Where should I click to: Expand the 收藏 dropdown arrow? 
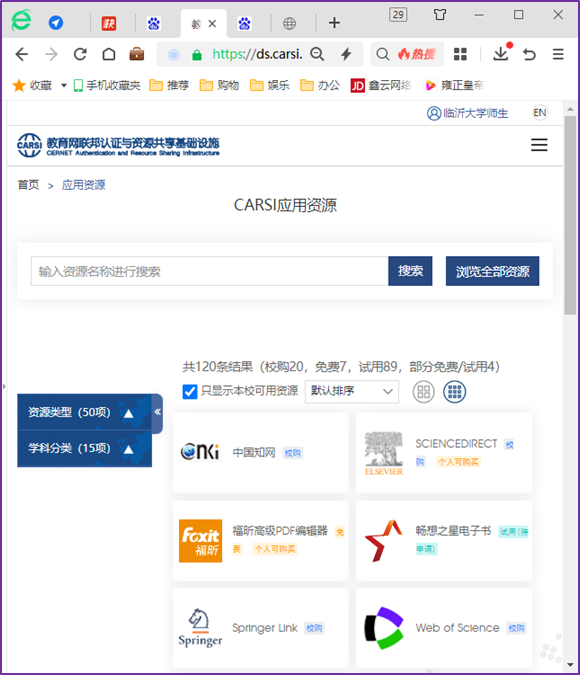coord(64,85)
